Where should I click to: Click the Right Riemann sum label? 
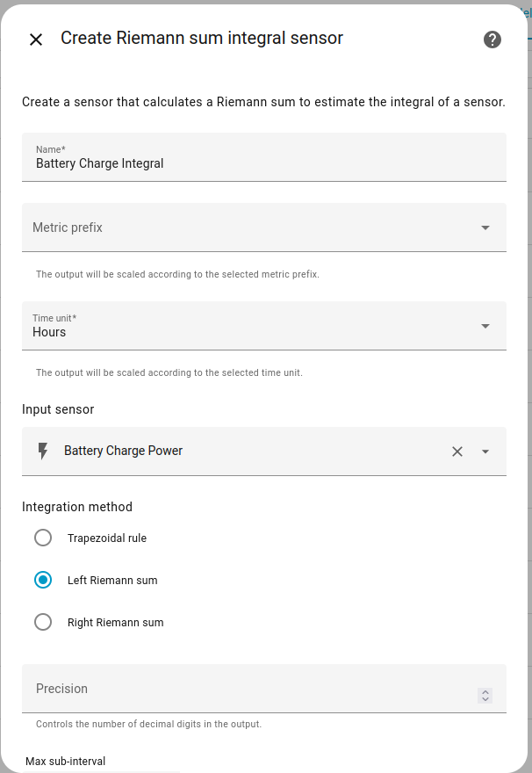(115, 623)
